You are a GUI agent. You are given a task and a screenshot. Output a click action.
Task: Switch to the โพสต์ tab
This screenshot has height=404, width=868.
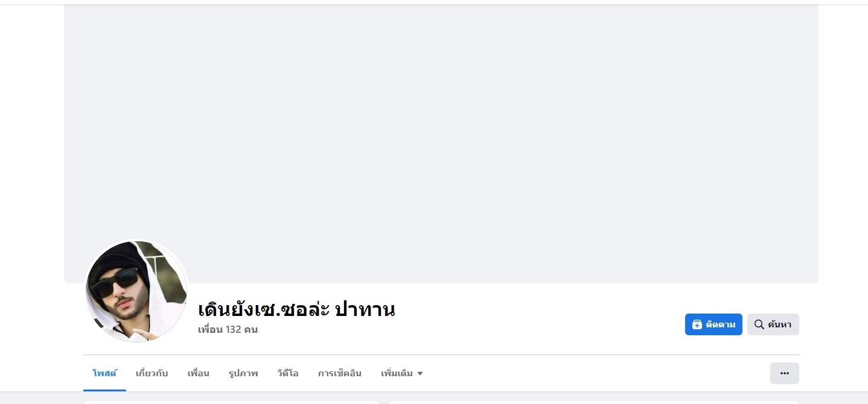pyautogui.click(x=104, y=373)
